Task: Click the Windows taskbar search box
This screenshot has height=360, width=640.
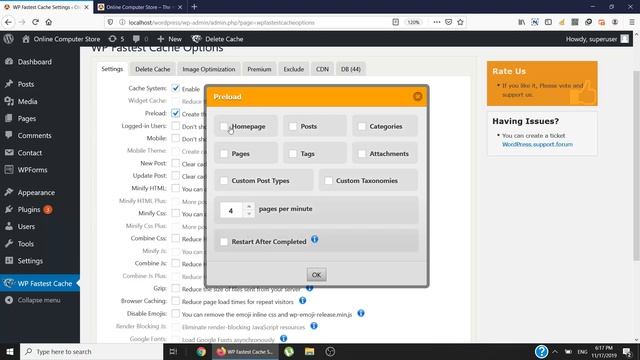Action: [91, 351]
